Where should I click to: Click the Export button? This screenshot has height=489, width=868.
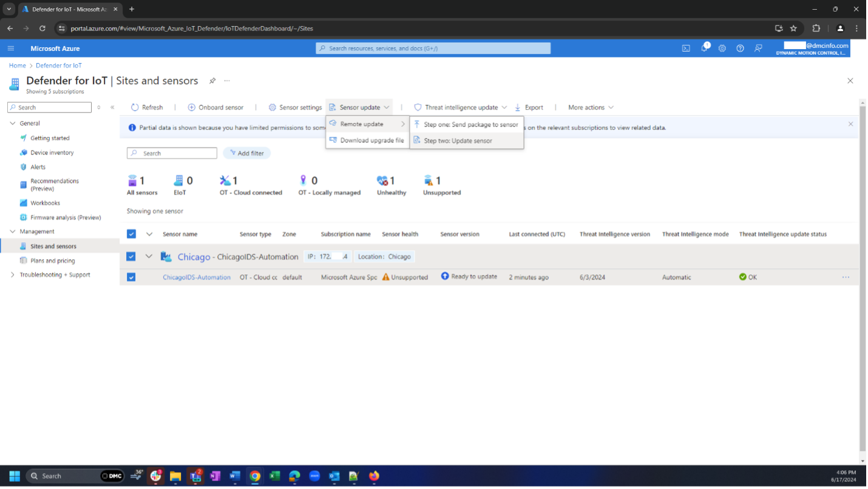pyautogui.click(x=529, y=107)
